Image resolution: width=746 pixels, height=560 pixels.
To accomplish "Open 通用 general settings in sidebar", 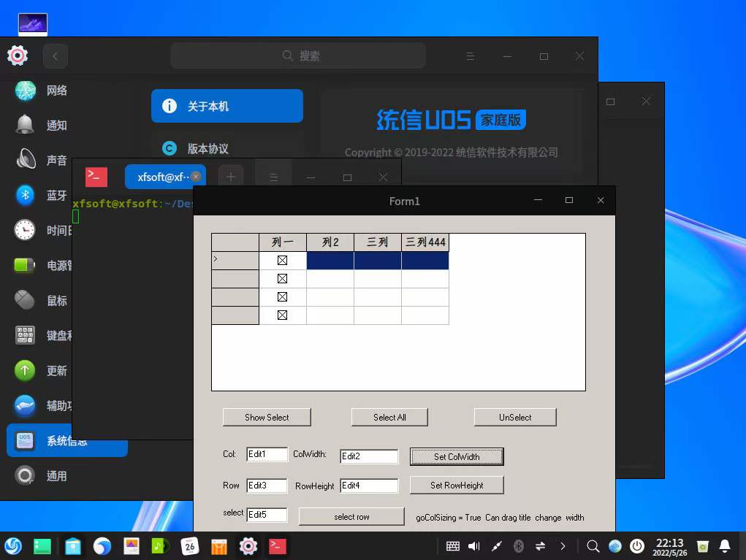I will click(x=41, y=475).
